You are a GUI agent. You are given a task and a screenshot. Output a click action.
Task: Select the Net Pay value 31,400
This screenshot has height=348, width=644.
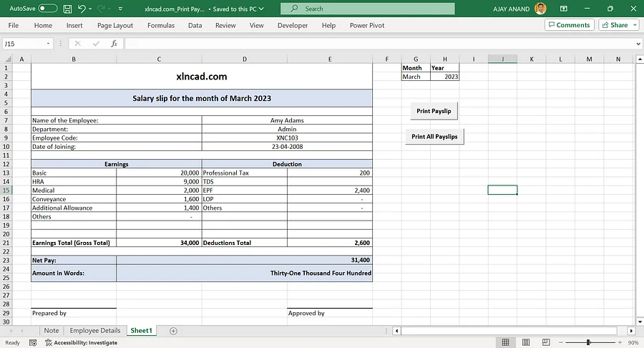pyautogui.click(x=245, y=260)
